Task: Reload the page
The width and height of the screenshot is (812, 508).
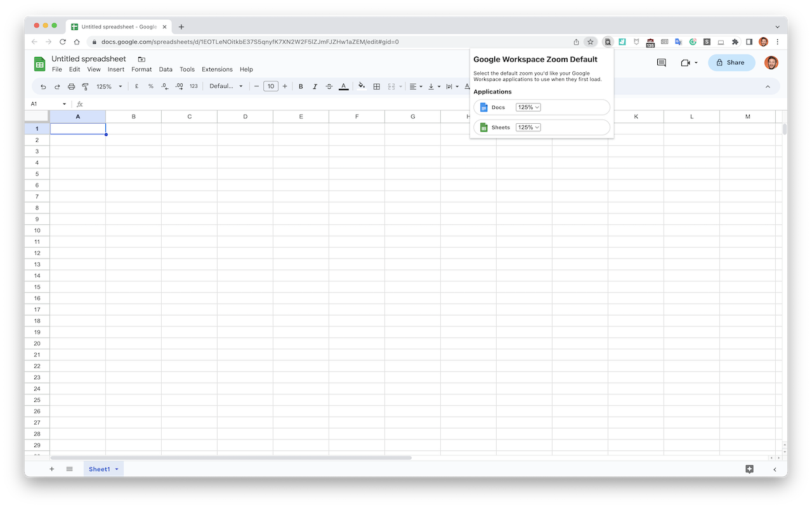Action: 63,42
